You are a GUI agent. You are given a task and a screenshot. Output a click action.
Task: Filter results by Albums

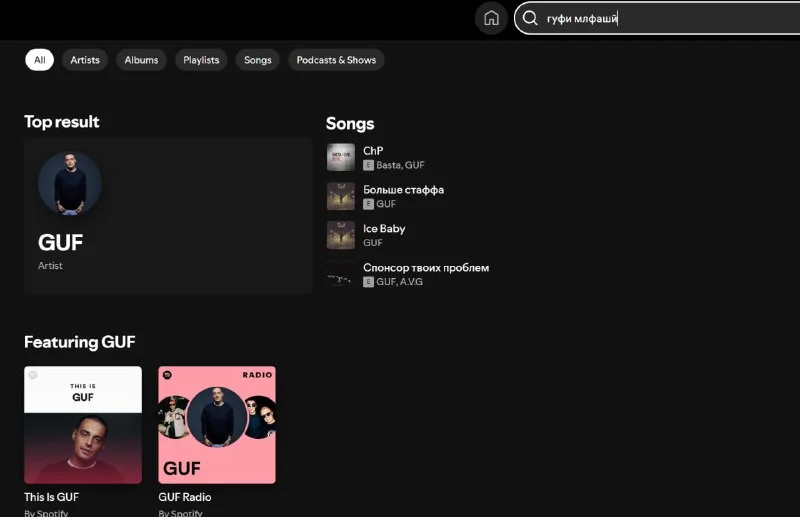141,60
